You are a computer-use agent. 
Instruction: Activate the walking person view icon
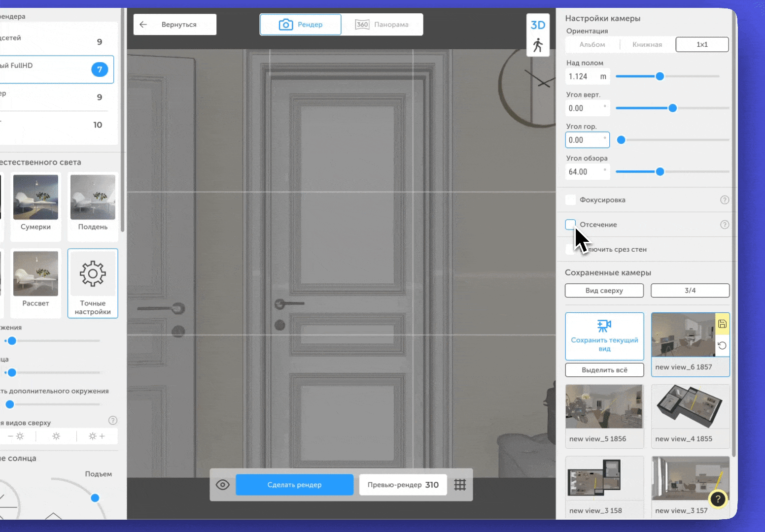click(538, 45)
